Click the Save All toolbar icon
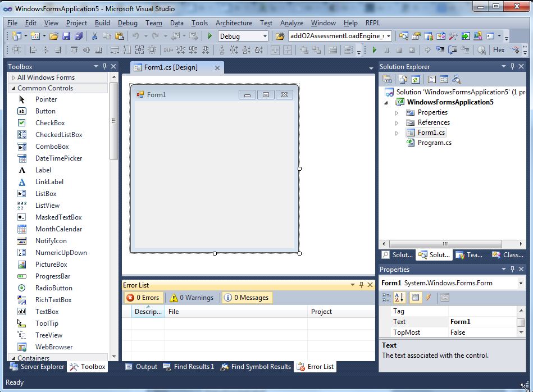The height and width of the screenshot is (392, 533). 79,36
